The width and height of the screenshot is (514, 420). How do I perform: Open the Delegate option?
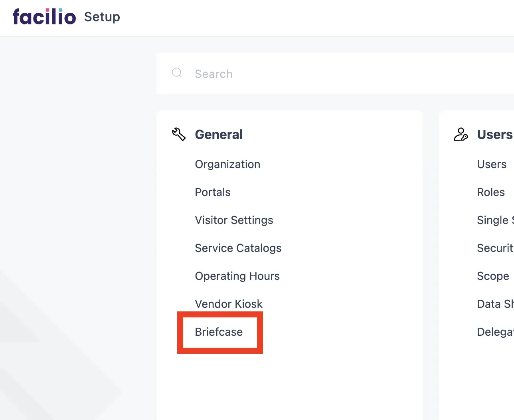click(495, 332)
